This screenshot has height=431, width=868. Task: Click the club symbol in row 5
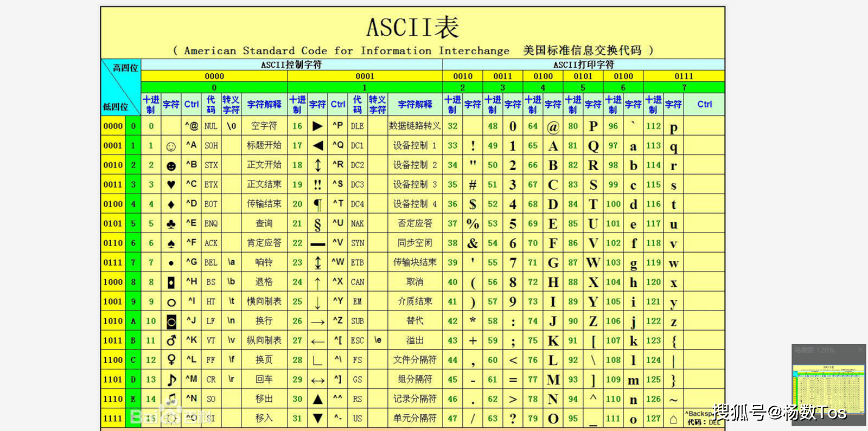pyautogui.click(x=171, y=224)
